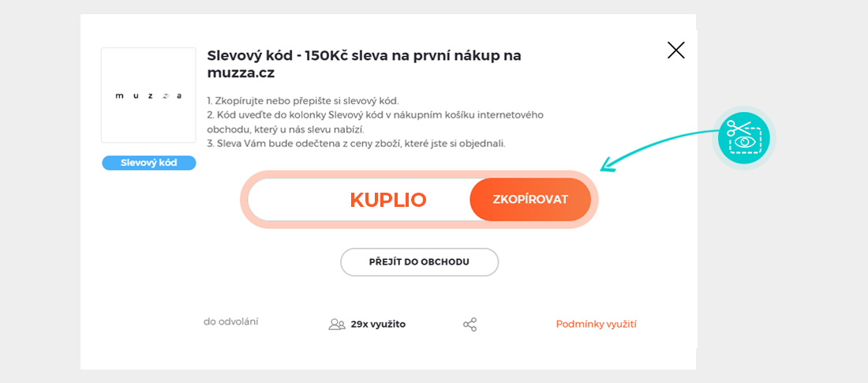Click the scissors symbol in teal badge
The height and width of the screenshot is (383, 868).
point(736,128)
